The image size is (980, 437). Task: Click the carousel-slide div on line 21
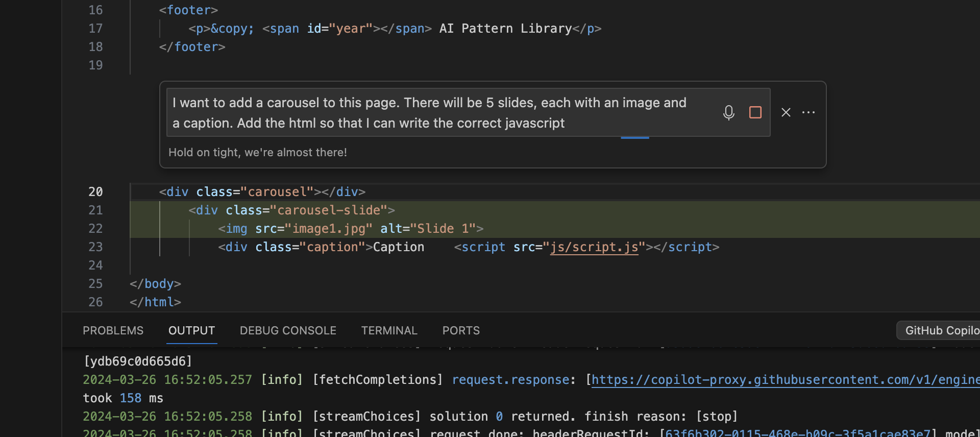pos(291,210)
